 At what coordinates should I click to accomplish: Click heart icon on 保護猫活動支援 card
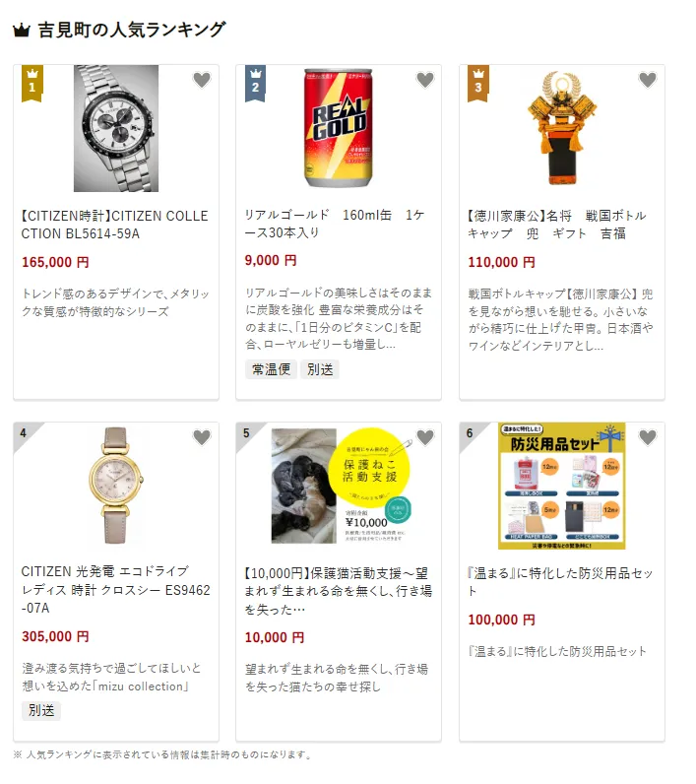click(x=425, y=437)
